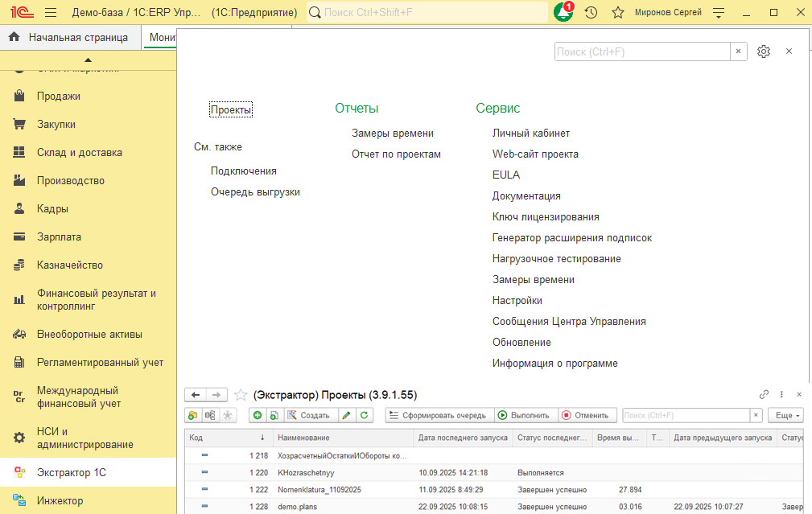Screen dimensions: 812x514
Task: Click the green plus add icon
Action: tap(258, 415)
